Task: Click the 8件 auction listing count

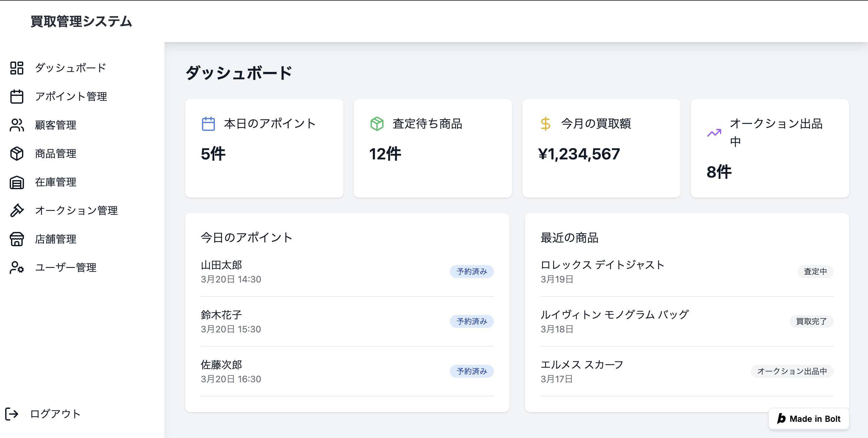Action: pos(719,172)
